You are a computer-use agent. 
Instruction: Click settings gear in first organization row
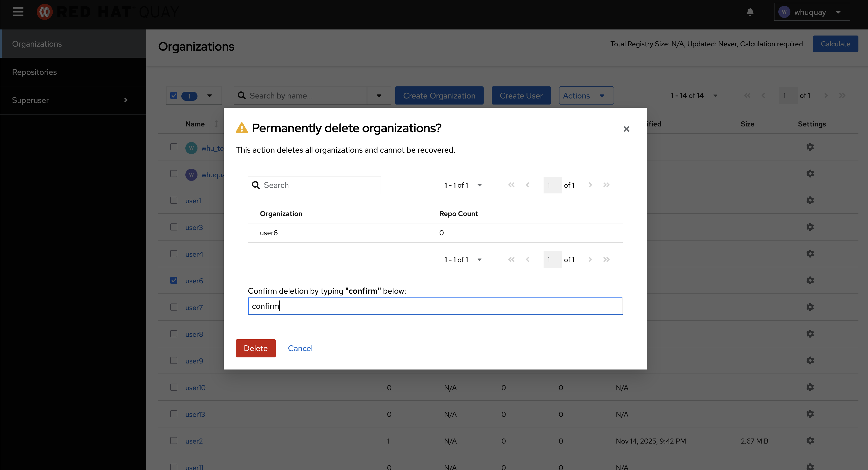click(x=810, y=147)
